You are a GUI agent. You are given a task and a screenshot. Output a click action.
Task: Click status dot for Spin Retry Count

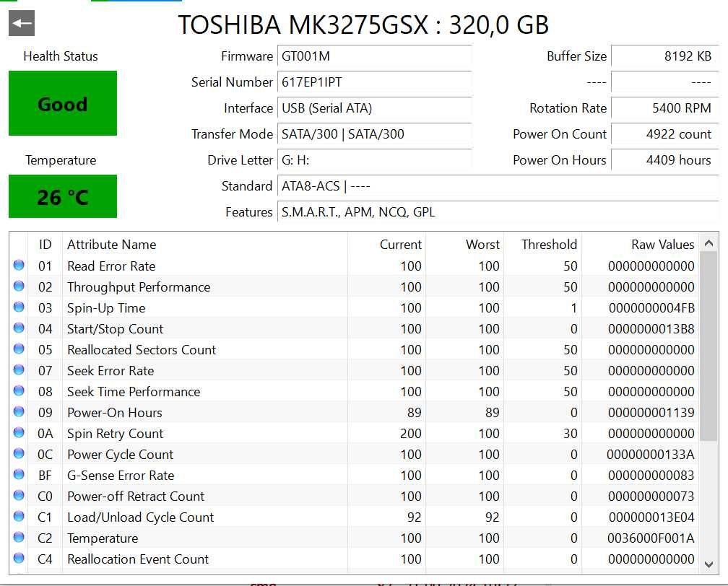point(19,432)
